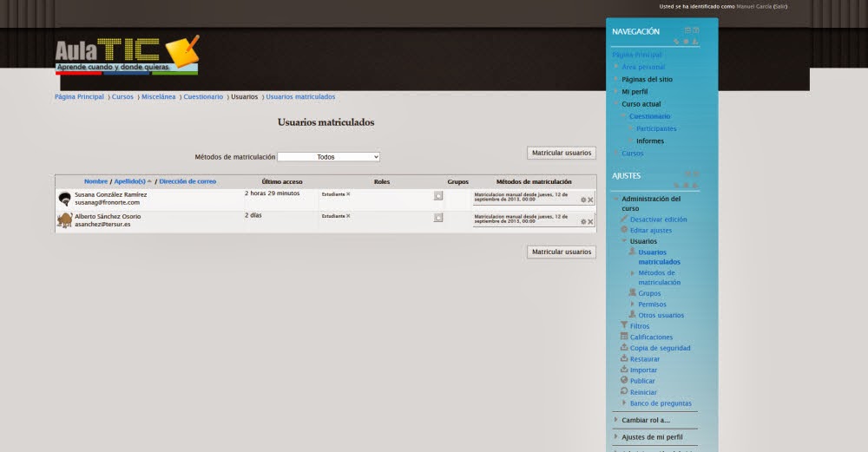Select the email address susanag@fronorte.com

pyautogui.click(x=107, y=202)
